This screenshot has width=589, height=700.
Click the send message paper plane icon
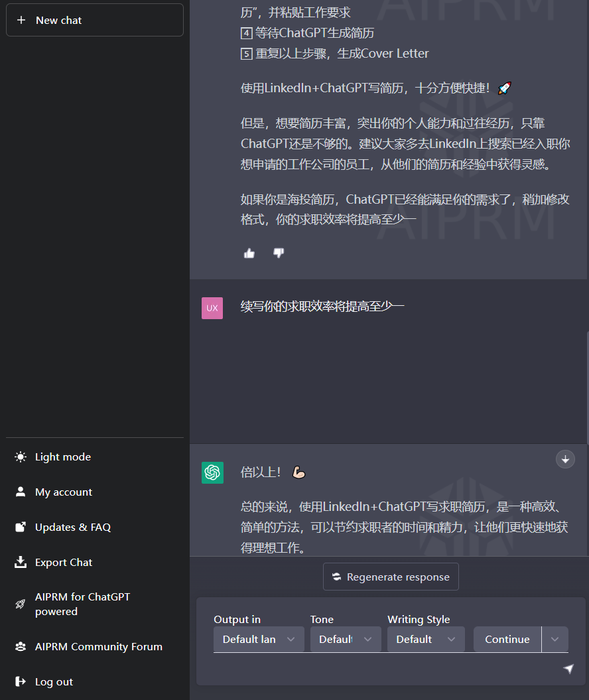(569, 669)
